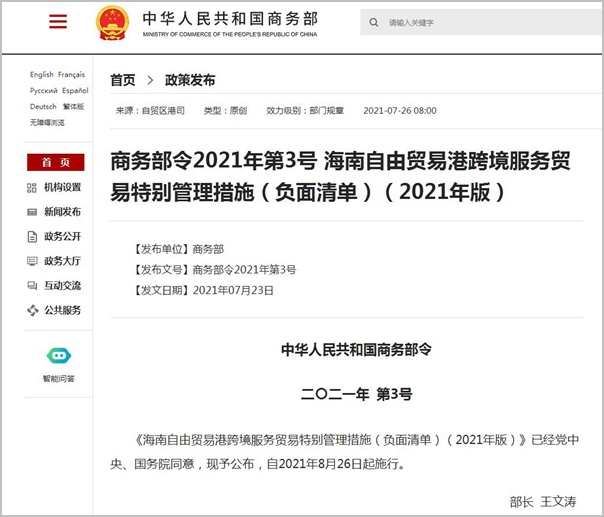
Task: Click the search magnifier icon
Action: 375,22
